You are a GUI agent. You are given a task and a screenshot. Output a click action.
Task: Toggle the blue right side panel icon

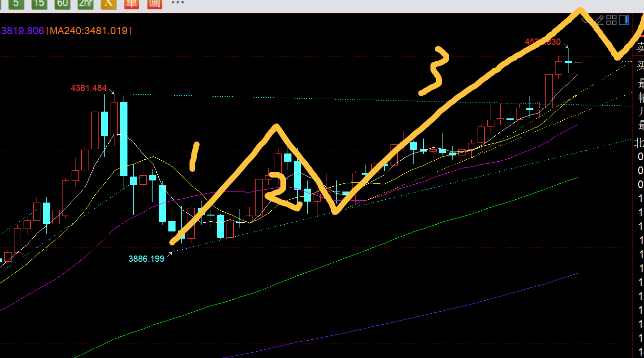point(624,20)
